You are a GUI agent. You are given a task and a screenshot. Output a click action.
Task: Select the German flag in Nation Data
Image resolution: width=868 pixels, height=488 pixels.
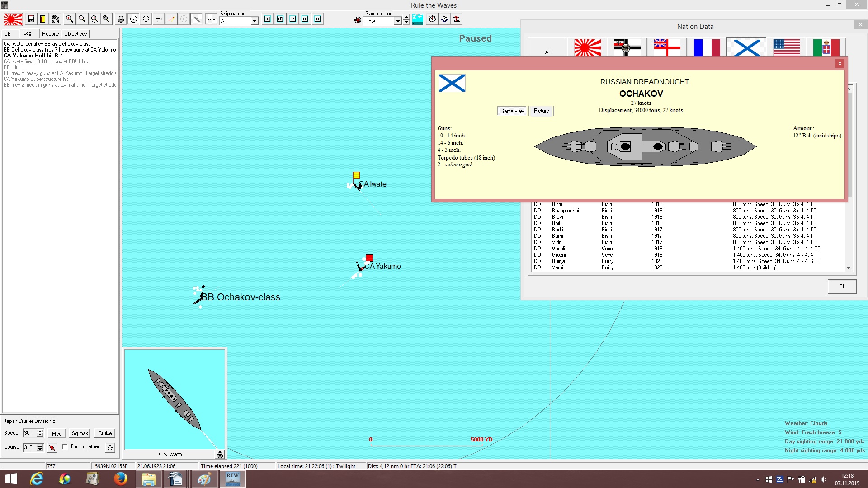point(627,47)
